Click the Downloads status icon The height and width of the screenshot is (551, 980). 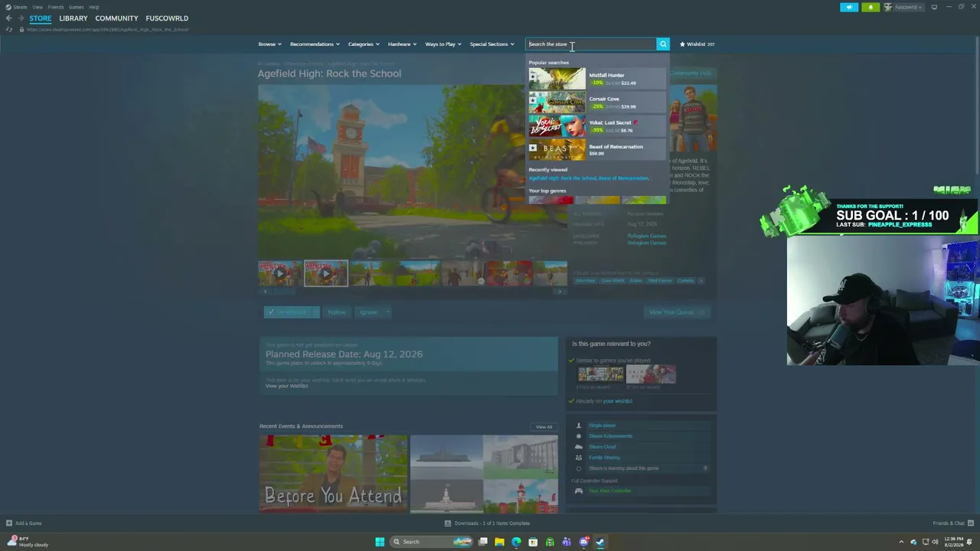pos(448,523)
